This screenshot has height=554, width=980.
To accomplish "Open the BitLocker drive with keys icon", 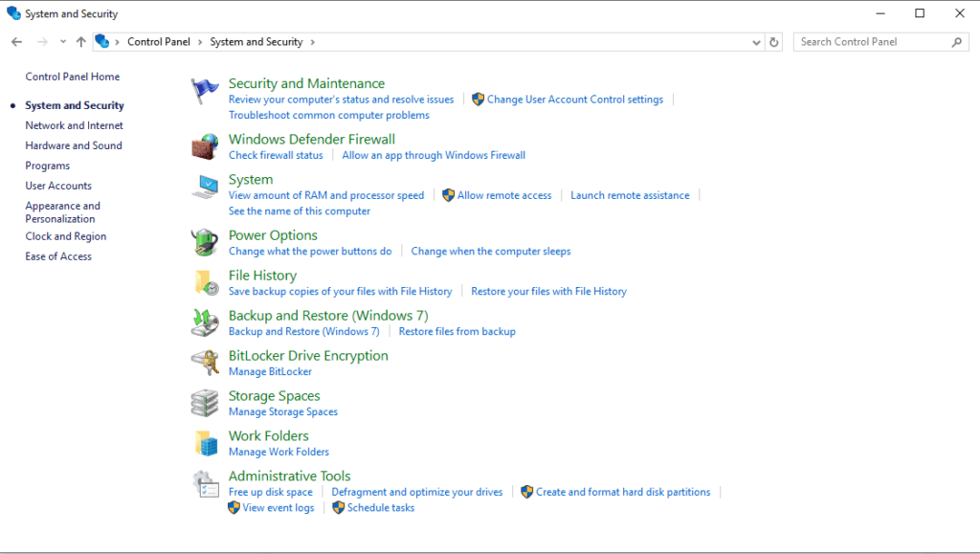I will pyautogui.click(x=205, y=363).
